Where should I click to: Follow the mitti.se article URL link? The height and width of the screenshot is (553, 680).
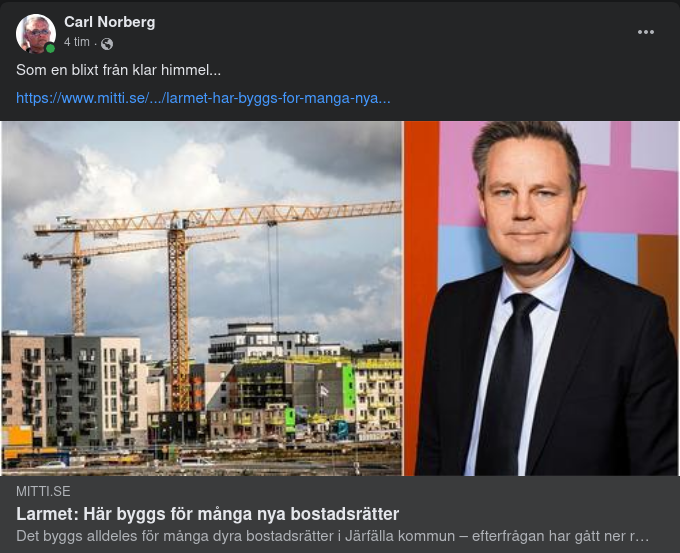click(203, 98)
